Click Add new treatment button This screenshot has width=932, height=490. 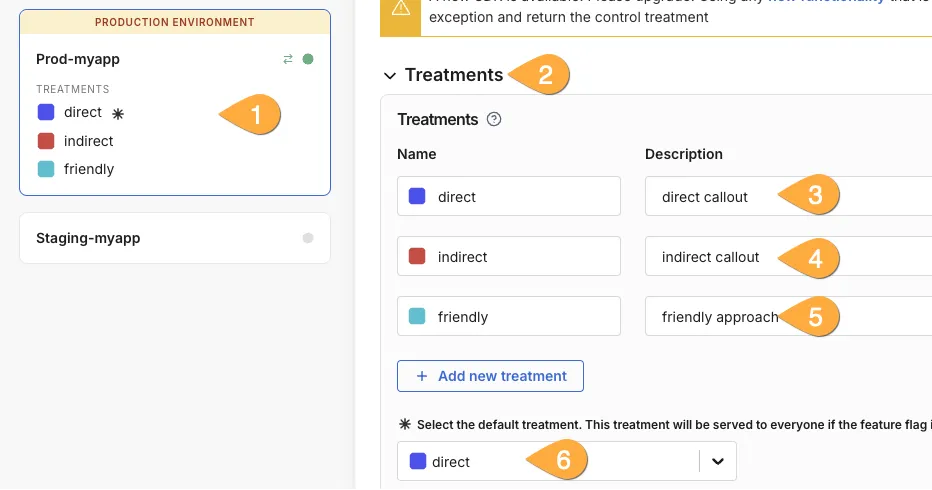[490, 376]
